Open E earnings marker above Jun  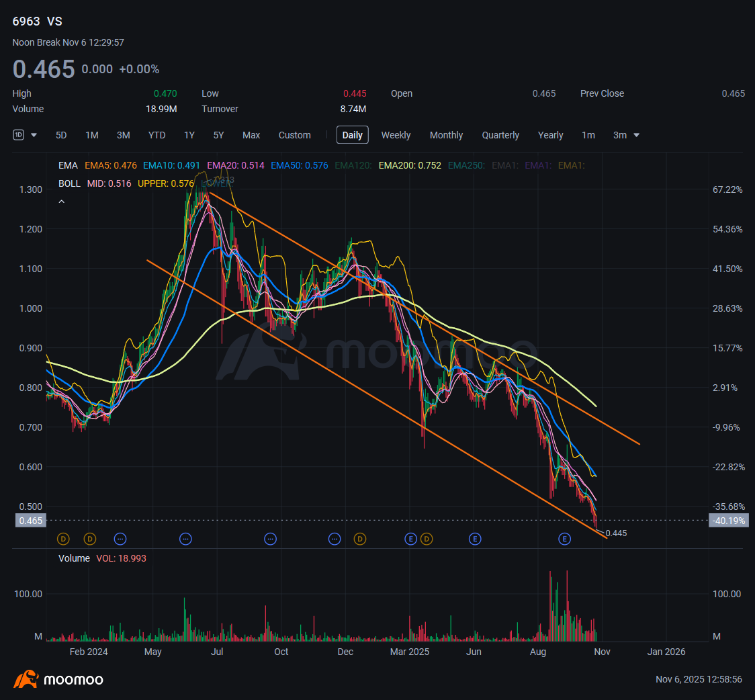476,539
